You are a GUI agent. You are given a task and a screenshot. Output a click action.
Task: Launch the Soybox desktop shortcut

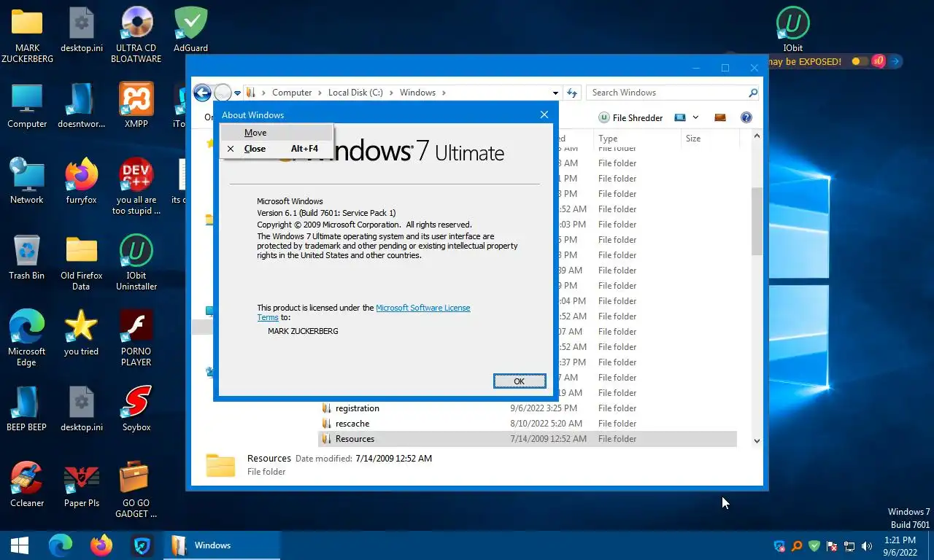[x=136, y=409]
